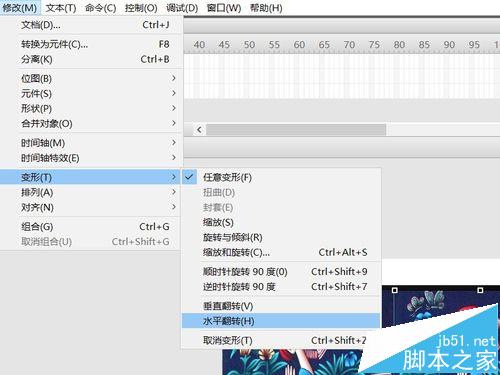Viewport: 500px width, 375px height.
Task: Select 旋转与倾斜(R) option
Action: [281, 237]
